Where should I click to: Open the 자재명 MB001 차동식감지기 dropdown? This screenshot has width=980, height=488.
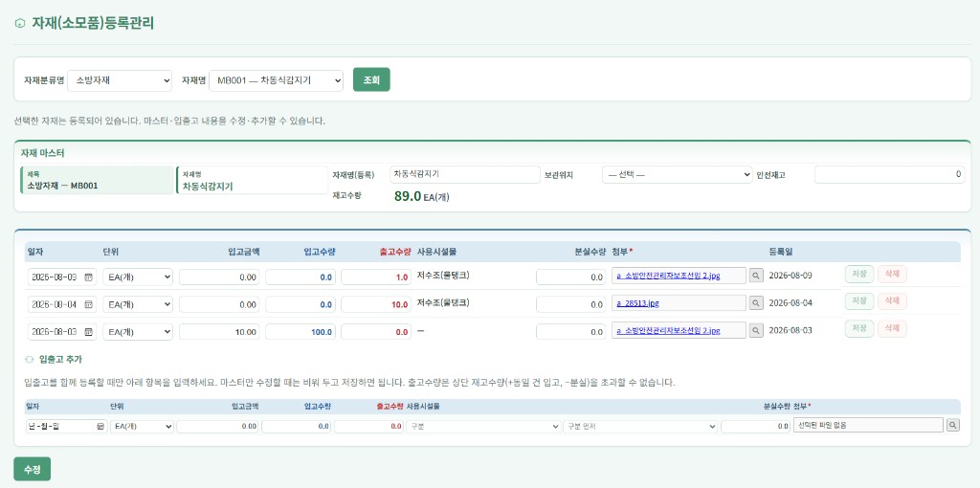tap(276, 80)
